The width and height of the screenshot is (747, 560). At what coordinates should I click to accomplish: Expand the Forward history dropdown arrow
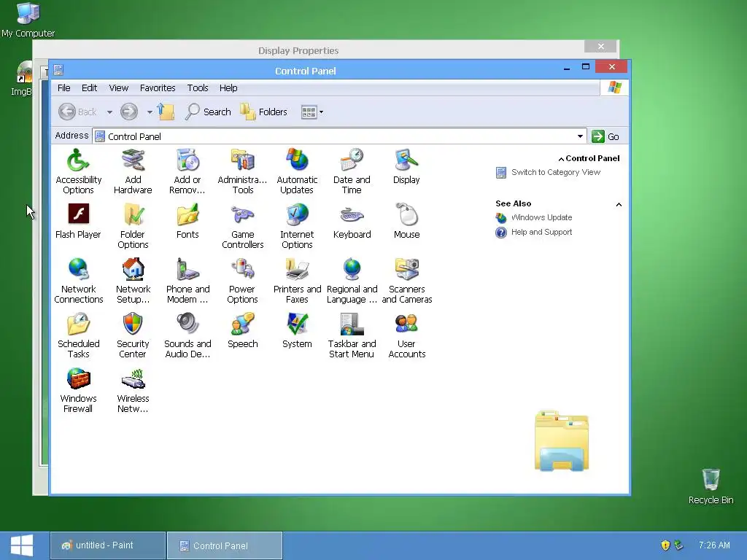click(150, 112)
